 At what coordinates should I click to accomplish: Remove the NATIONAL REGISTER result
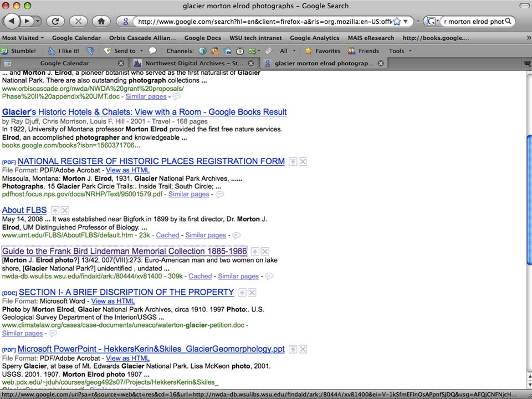303,161
